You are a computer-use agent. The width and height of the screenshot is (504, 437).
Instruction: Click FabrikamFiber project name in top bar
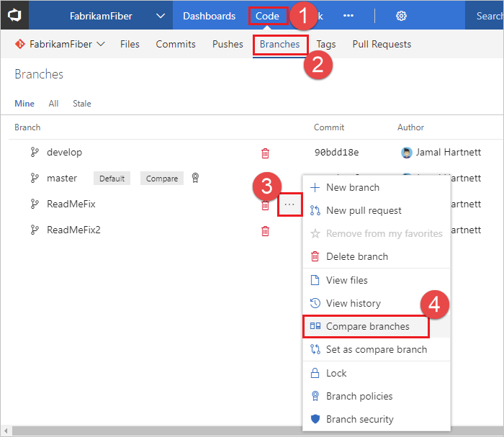(x=101, y=16)
